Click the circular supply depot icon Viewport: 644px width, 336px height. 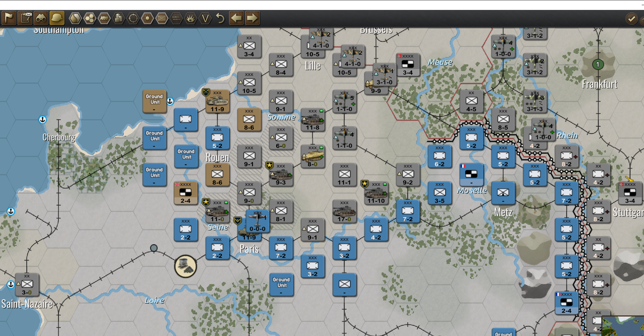click(x=186, y=266)
